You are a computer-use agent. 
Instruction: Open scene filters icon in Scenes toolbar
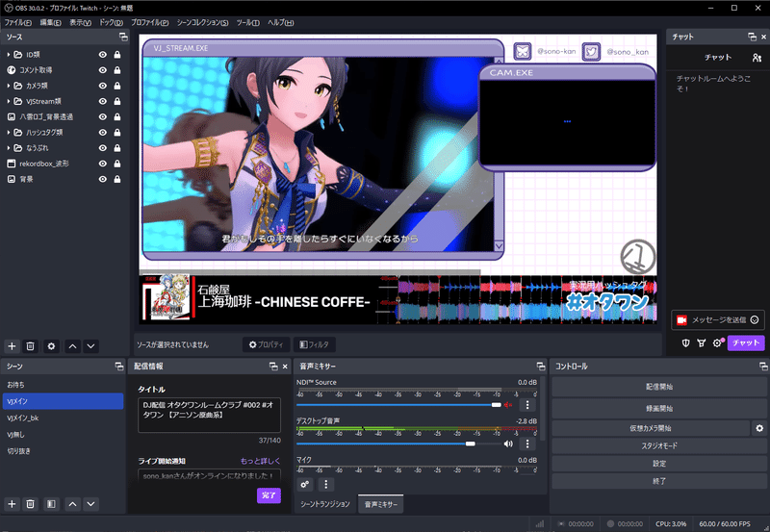[51, 504]
